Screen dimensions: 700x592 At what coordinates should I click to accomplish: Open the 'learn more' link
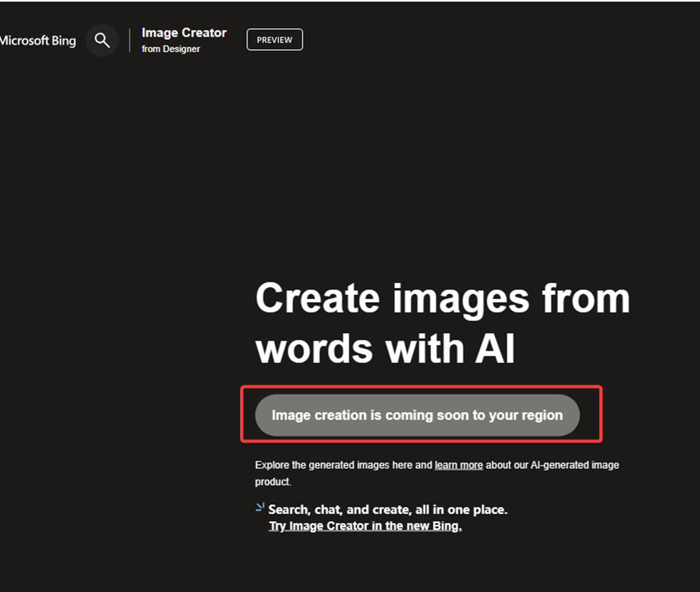[459, 465]
